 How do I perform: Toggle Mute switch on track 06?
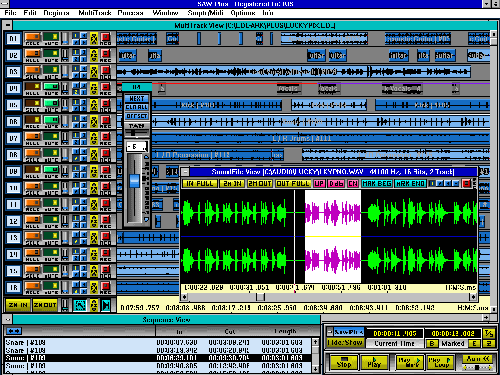point(51,120)
